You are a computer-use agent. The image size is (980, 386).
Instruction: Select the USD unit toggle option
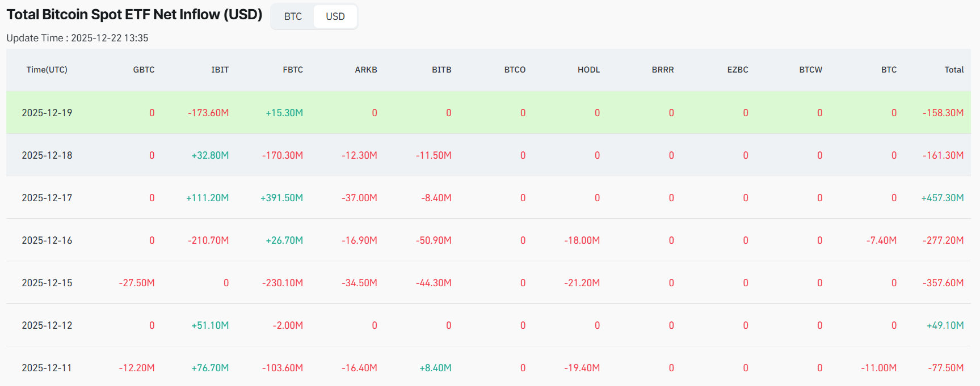[x=335, y=16]
